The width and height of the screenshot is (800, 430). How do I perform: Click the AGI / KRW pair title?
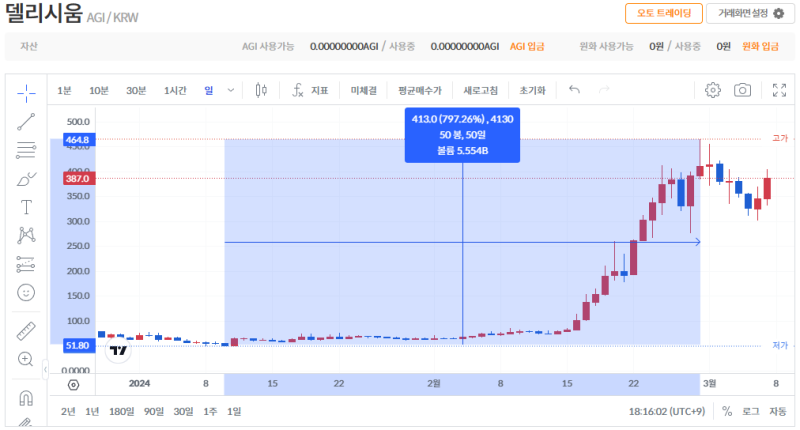click(112, 18)
